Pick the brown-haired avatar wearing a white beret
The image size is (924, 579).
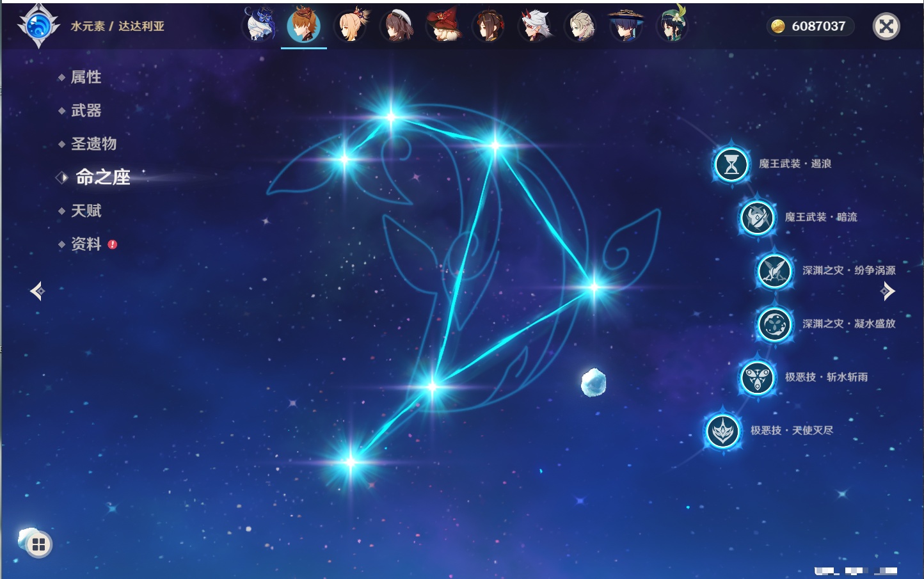click(x=397, y=25)
